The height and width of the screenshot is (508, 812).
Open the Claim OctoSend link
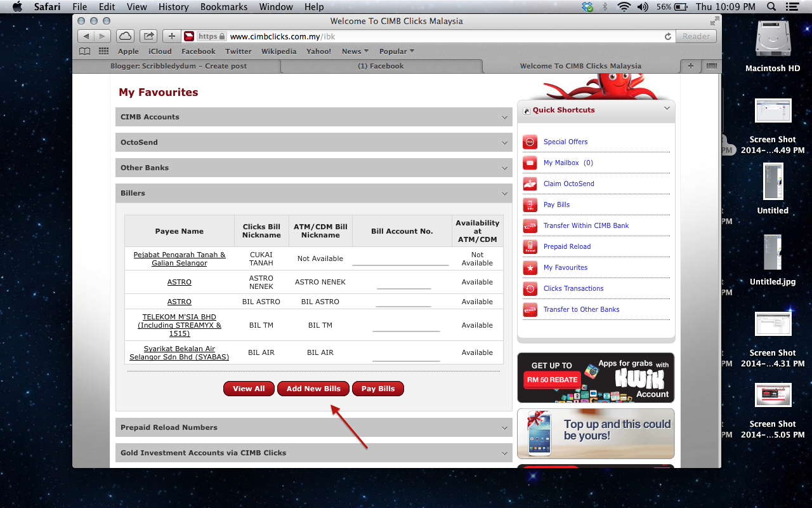tap(569, 184)
